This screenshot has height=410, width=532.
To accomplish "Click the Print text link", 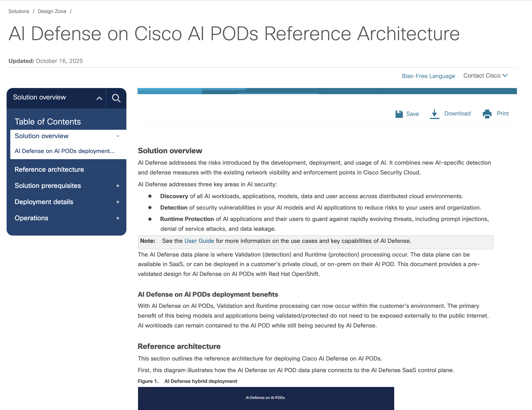I will (x=503, y=114).
